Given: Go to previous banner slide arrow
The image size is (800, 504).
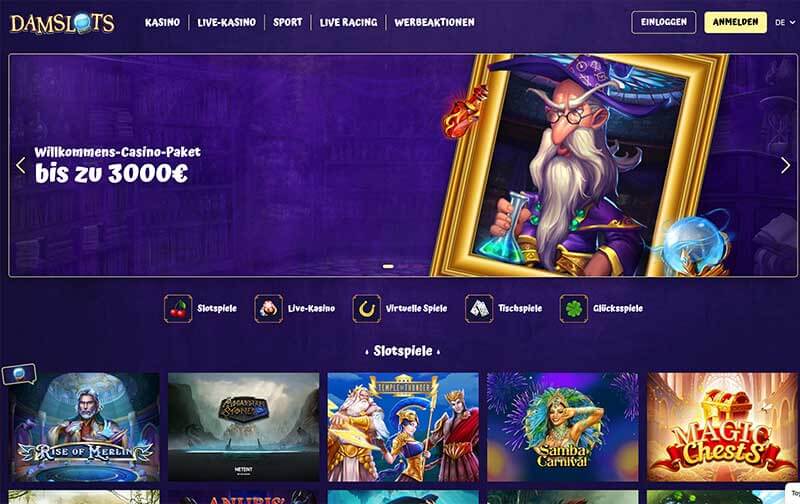Looking at the screenshot, I should (x=20, y=165).
